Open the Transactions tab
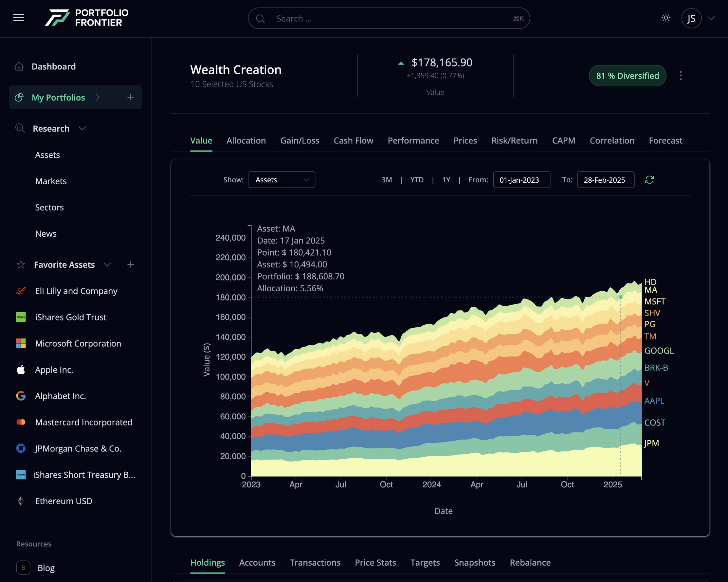The height and width of the screenshot is (582, 728). click(315, 562)
